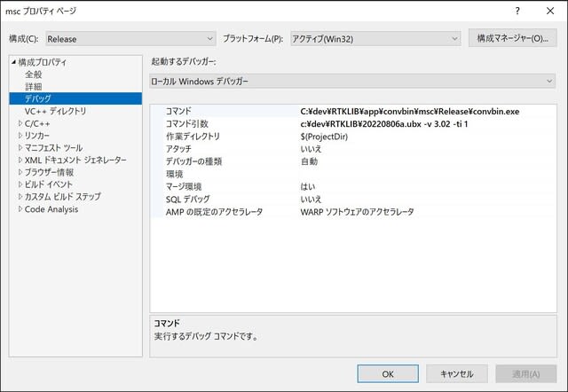The height and width of the screenshot is (392, 568).
Task: Edit the convbin.exe command path value
Action: point(410,112)
